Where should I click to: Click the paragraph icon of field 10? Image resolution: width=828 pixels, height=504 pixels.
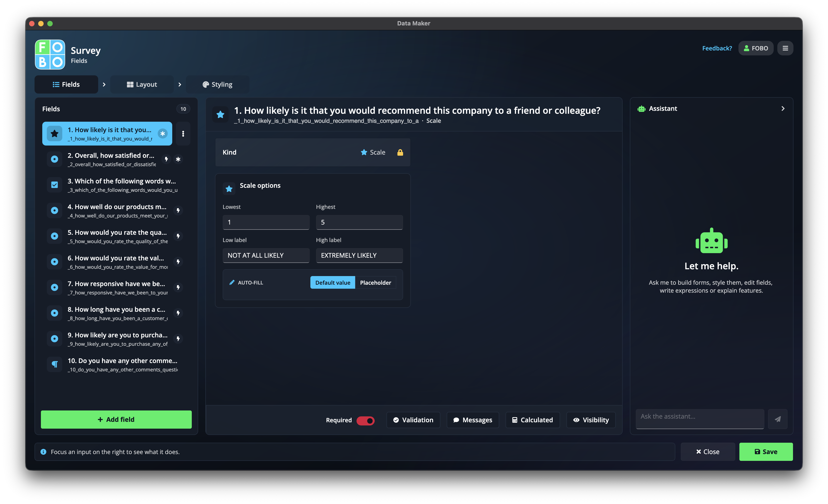tap(55, 364)
